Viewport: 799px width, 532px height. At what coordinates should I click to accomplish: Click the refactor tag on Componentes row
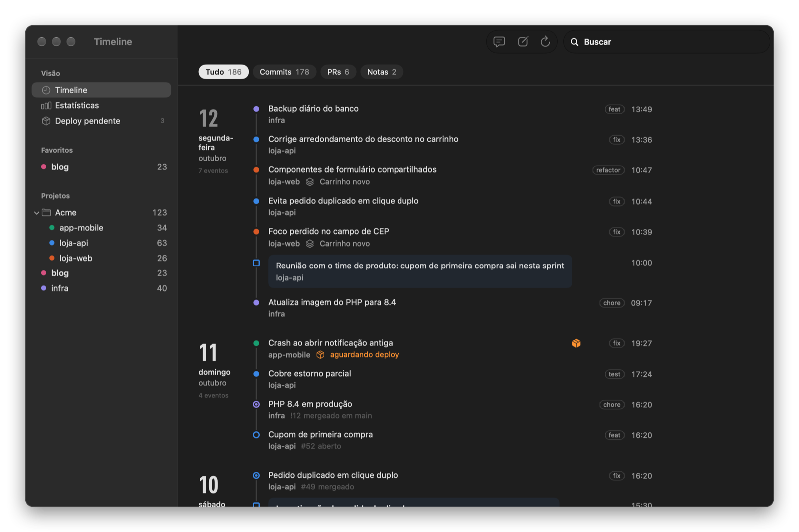608,170
